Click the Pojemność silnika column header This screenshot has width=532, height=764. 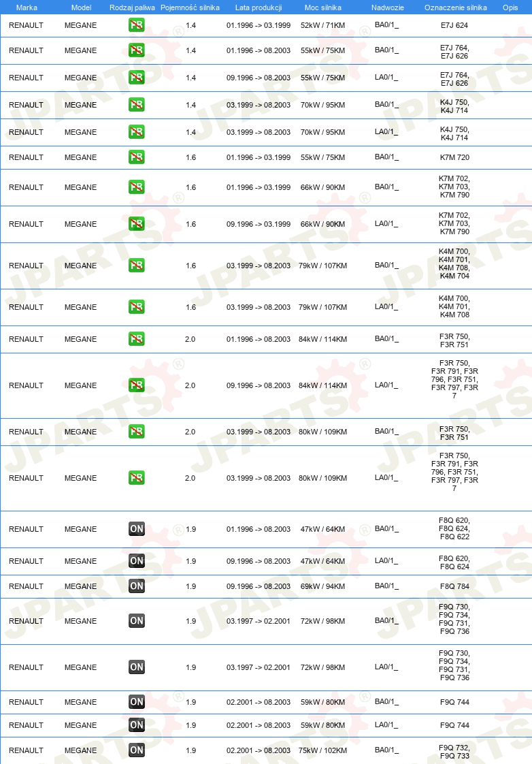[x=190, y=7]
